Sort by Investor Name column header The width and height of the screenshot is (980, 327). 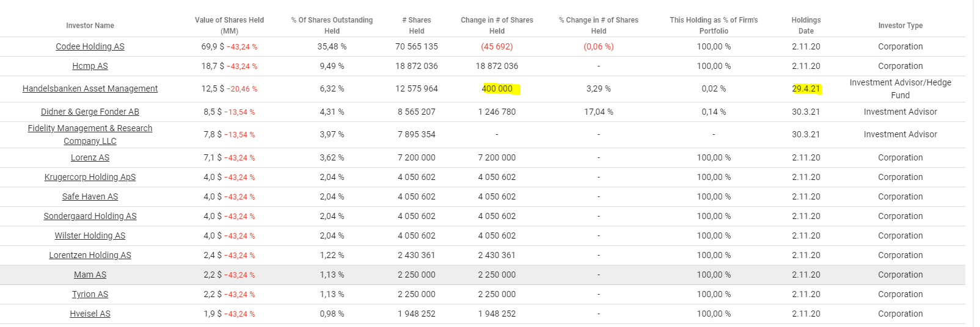tap(90, 26)
